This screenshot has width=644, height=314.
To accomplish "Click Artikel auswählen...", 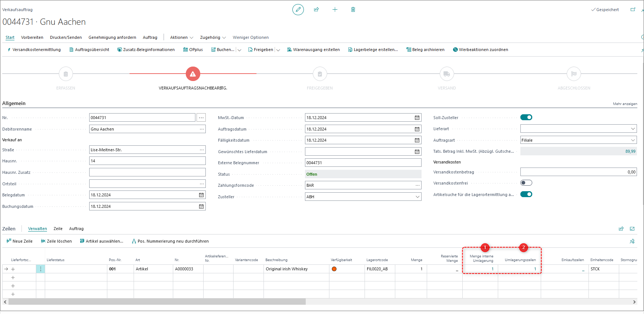I will pos(101,241).
